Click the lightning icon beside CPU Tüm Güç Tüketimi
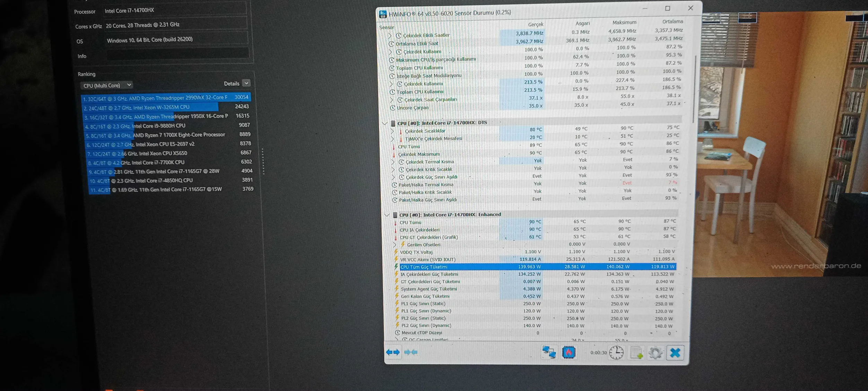This screenshot has width=868, height=391. click(x=396, y=266)
